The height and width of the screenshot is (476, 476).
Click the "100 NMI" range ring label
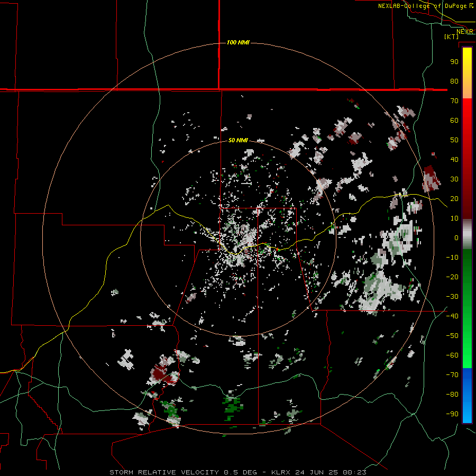(x=238, y=42)
